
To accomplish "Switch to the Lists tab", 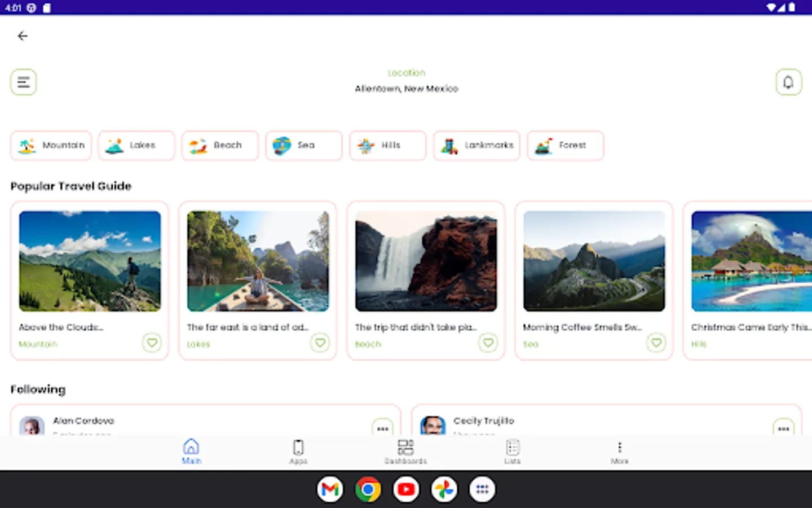I will click(513, 452).
